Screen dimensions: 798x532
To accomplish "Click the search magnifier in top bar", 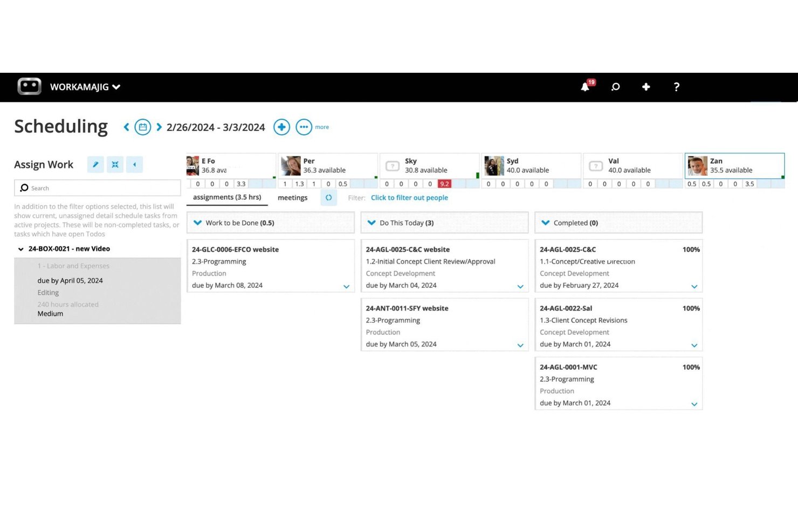I will 615,87.
